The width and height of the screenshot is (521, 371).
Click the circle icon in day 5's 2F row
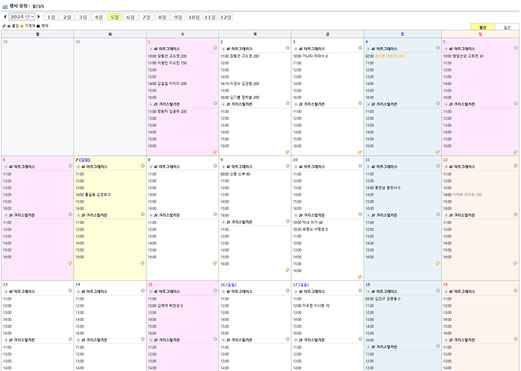pos(516,103)
